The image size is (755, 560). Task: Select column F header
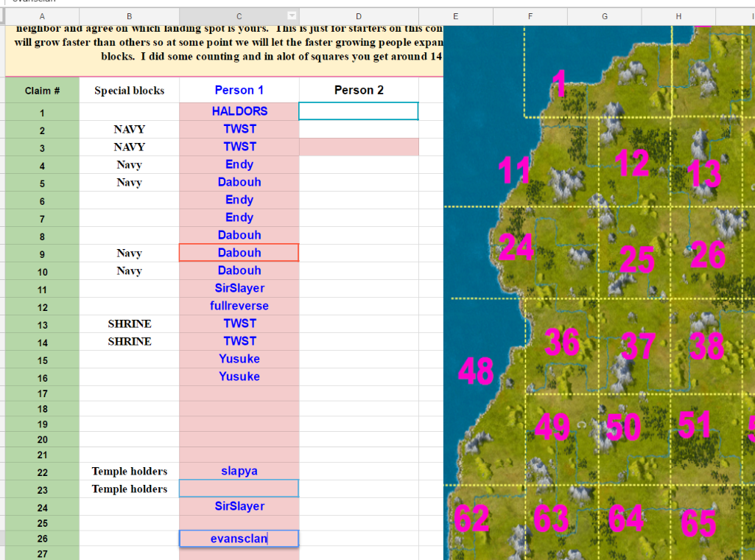point(530,16)
